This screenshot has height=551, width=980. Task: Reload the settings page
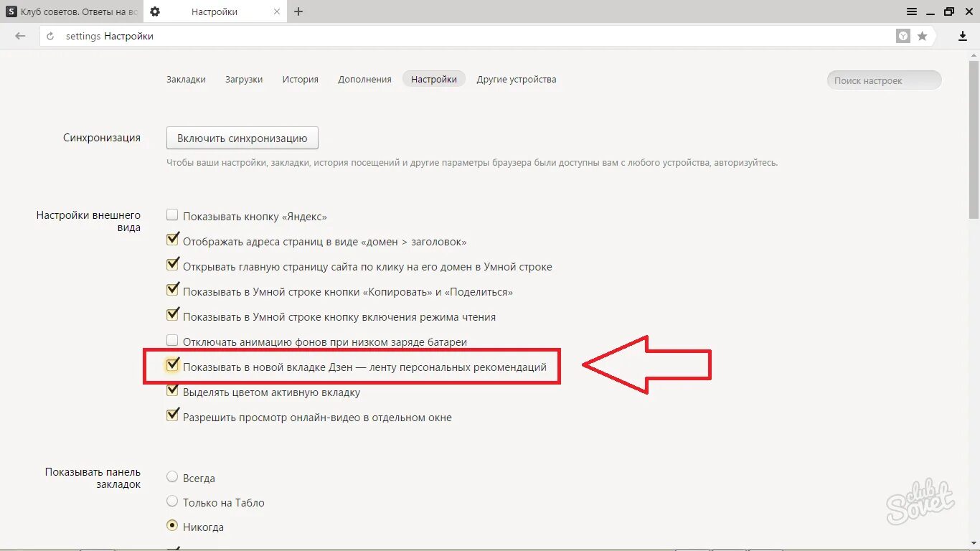tap(50, 36)
